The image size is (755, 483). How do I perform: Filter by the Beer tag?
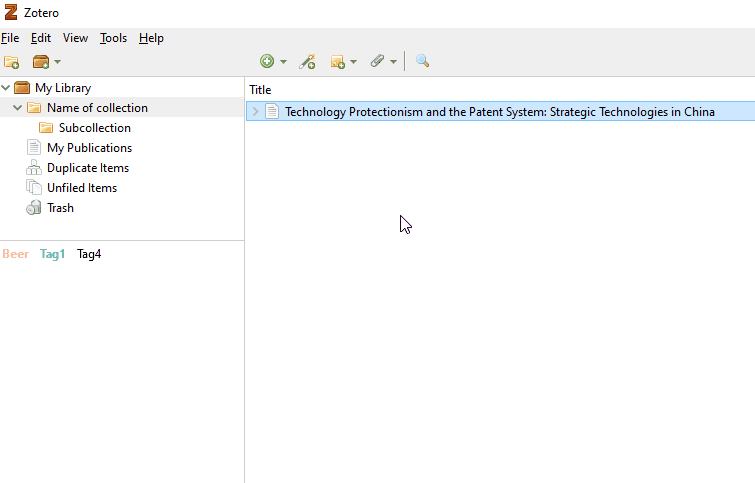[15, 254]
